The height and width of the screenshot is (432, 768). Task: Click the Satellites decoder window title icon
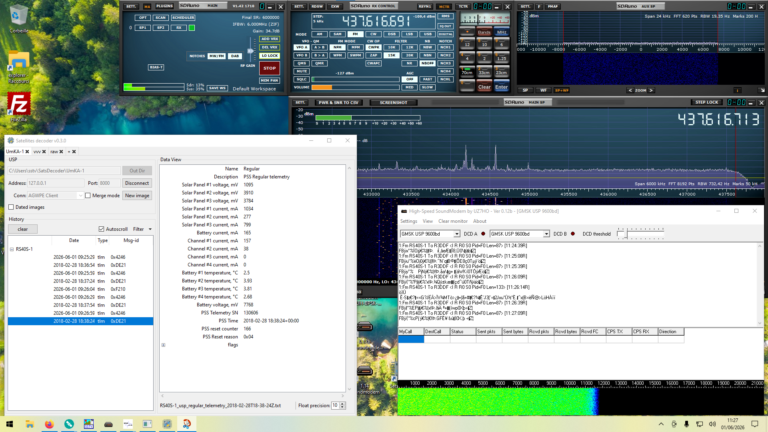(x=11, y=141)
